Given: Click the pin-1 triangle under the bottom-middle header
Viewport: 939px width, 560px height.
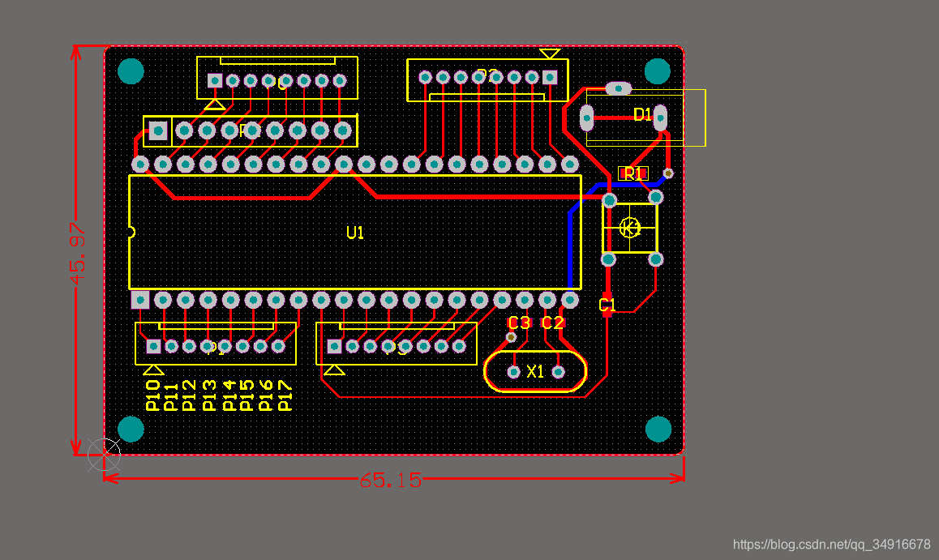Looking at the screenshot, I should (x=334, y=370).
